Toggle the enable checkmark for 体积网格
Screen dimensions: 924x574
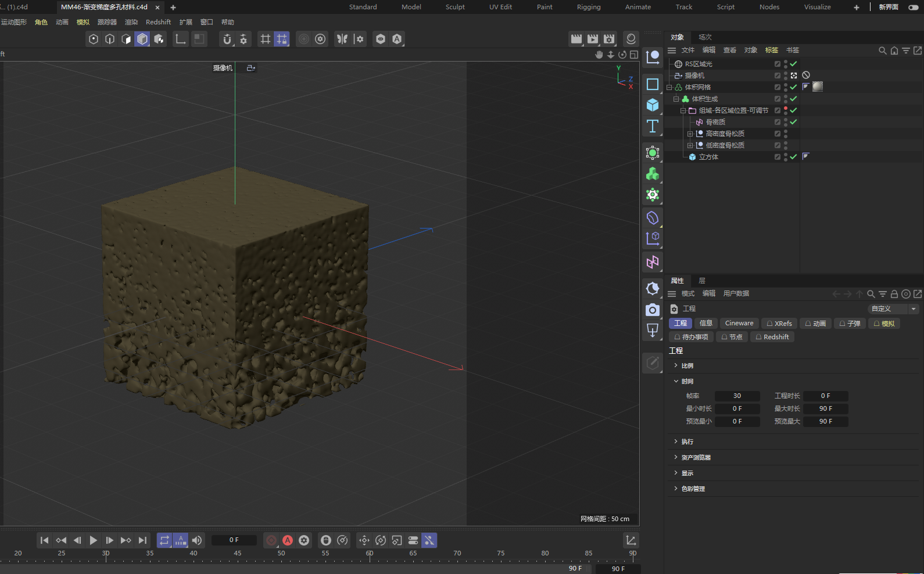[793, 87]
